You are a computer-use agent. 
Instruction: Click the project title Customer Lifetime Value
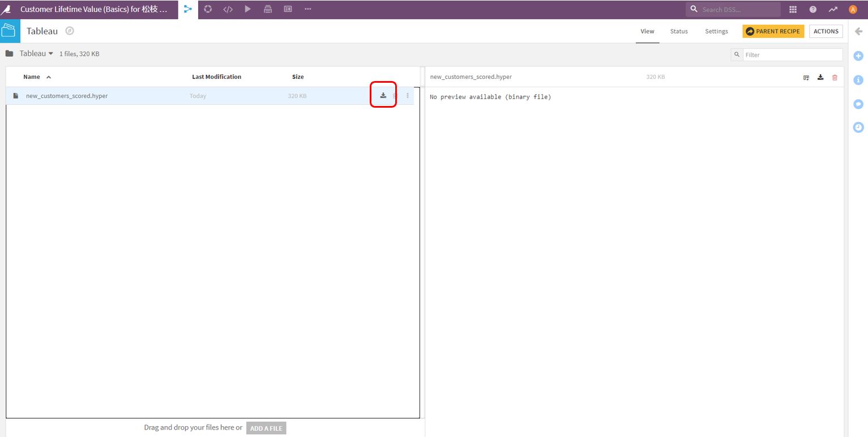pyautogui.click(x=93, y=10)
